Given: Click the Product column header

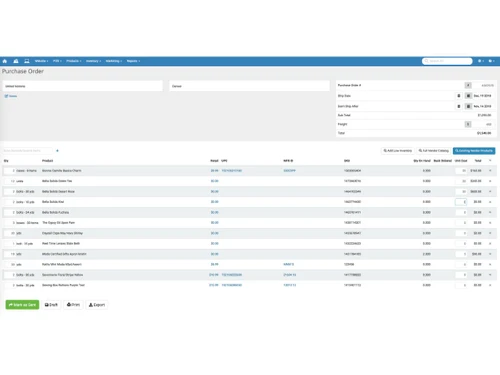Looking at the screenshot, I should 48,161.
